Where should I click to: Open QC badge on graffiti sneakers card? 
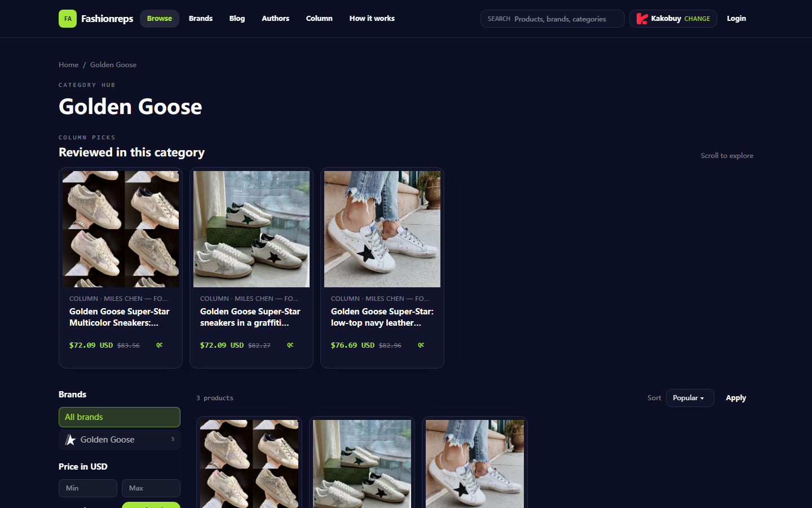point(290,345)
